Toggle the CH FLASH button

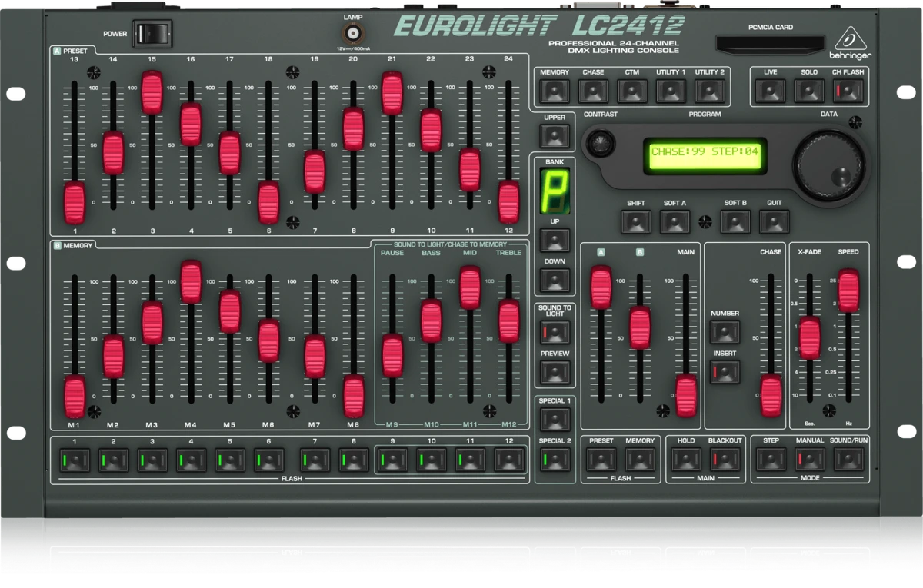pos(848,91)
